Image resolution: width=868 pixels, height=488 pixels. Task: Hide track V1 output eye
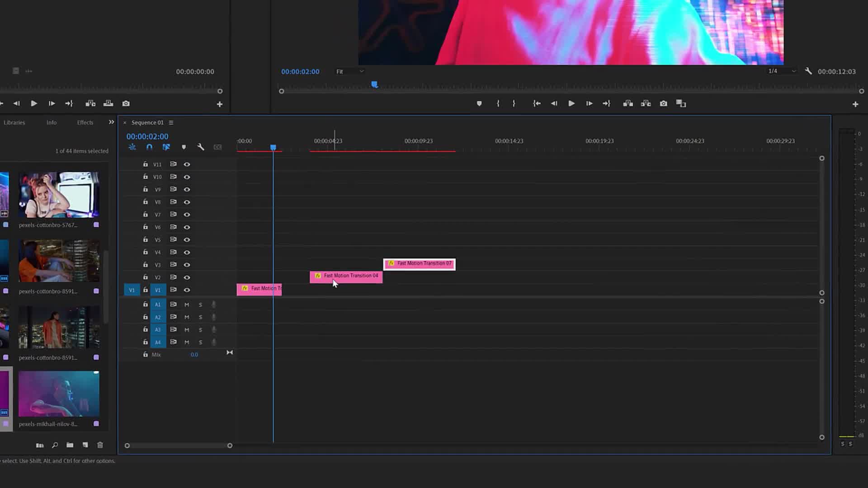(x=187, y=290)
